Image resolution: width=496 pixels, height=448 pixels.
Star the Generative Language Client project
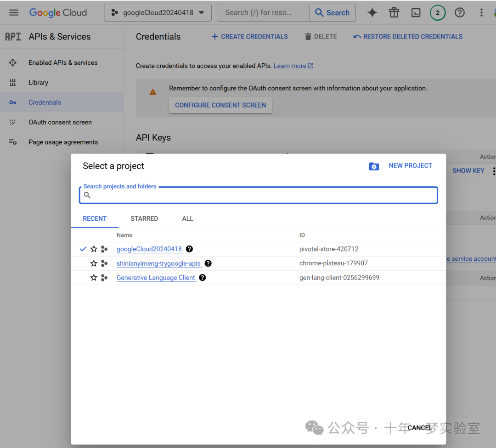94,278
